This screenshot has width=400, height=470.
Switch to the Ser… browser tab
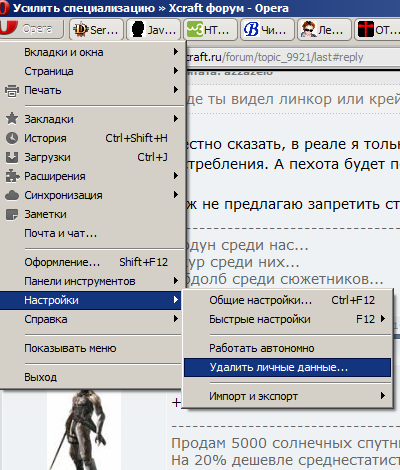[x=96, y=30]
